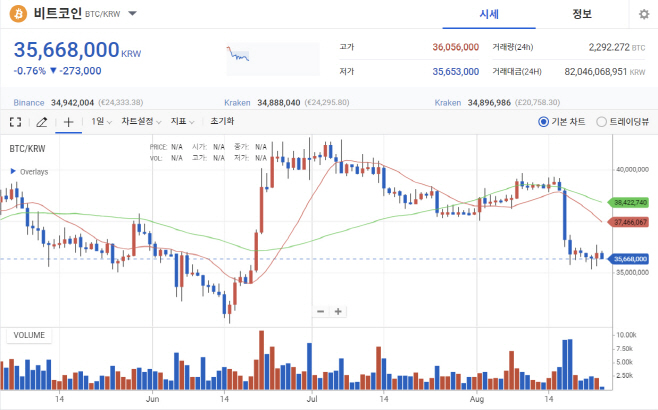Viewport: 658px width, 410px height.
Task: Click the 초기화 reset button
Action: [222, 121]
